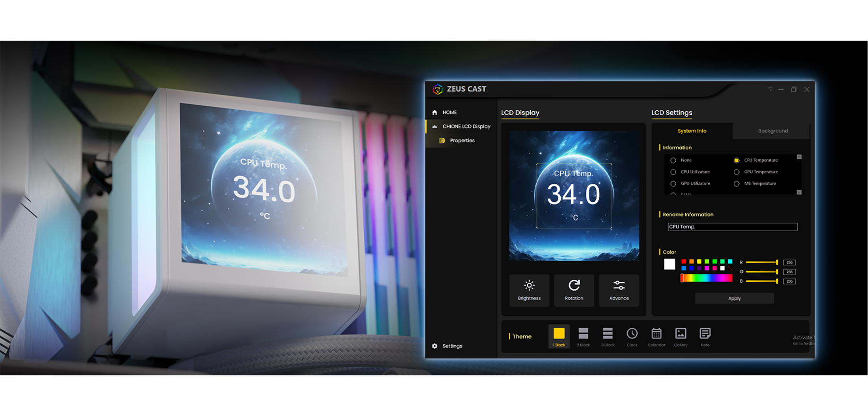Select the CPU Utilizature radio option

coord(673,172)
